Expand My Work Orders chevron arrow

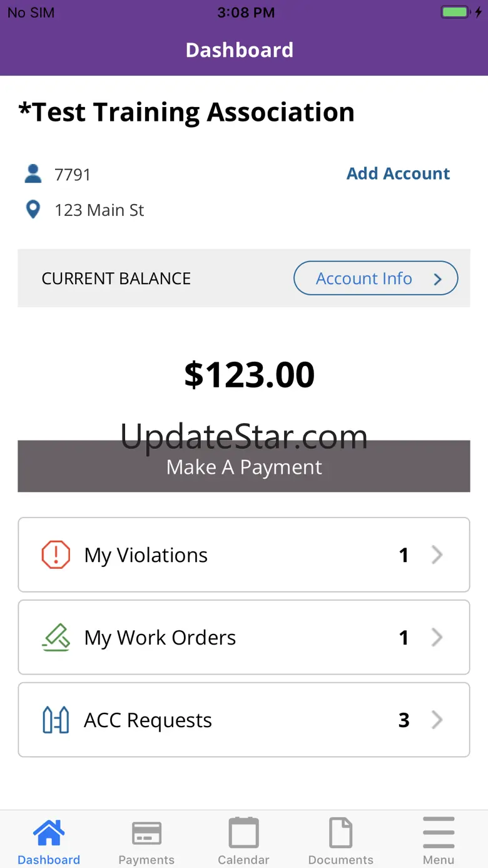pos(437,637)
